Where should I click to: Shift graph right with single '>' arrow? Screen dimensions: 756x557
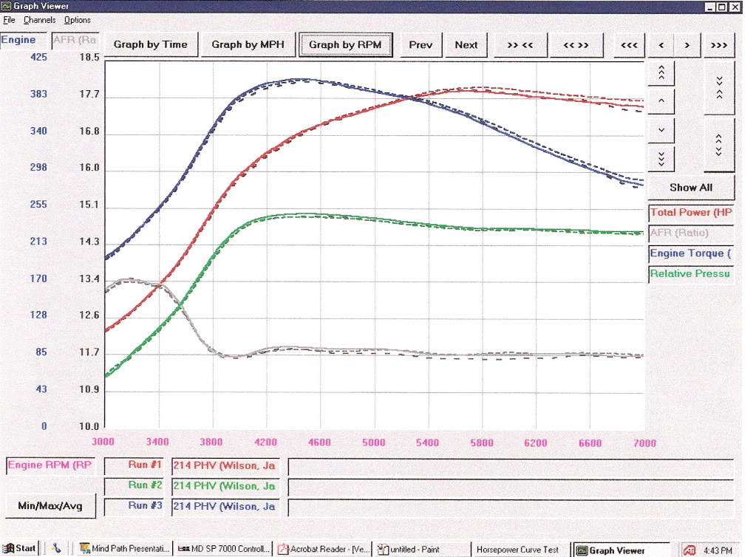687,45
